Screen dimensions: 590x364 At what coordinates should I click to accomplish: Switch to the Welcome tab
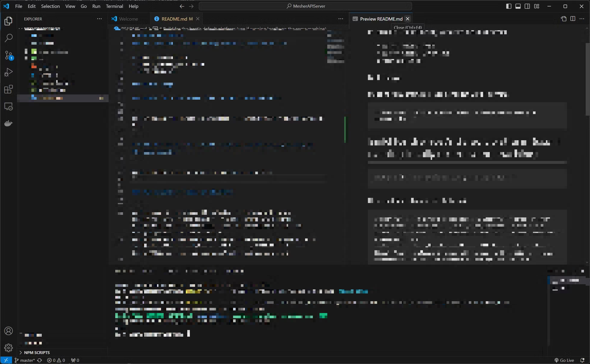(x=128, y=19)
